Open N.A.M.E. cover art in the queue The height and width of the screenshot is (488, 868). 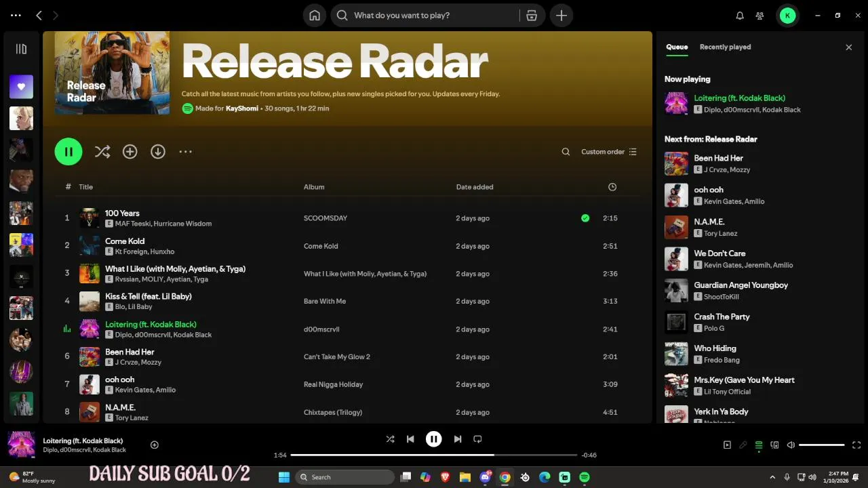(x=676, y=227)
